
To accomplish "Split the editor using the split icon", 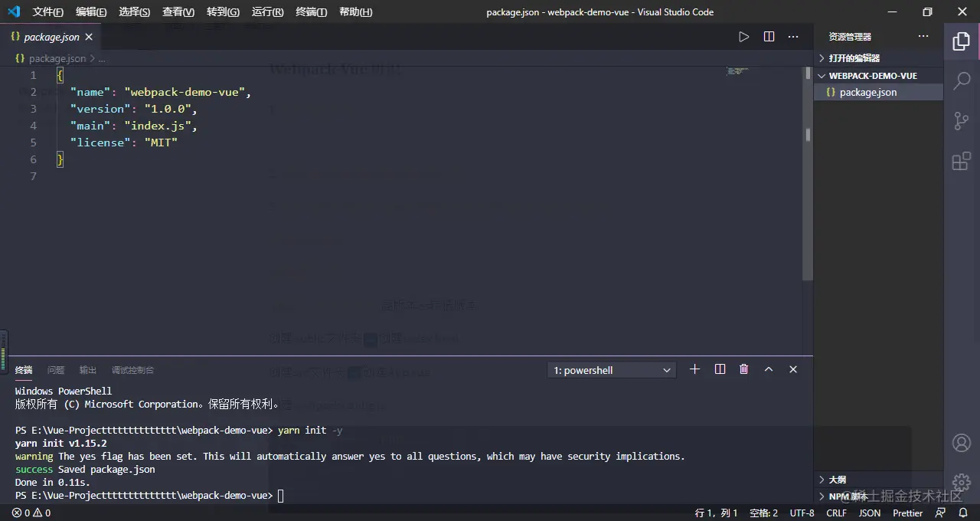I will click(x=769, y=36).
